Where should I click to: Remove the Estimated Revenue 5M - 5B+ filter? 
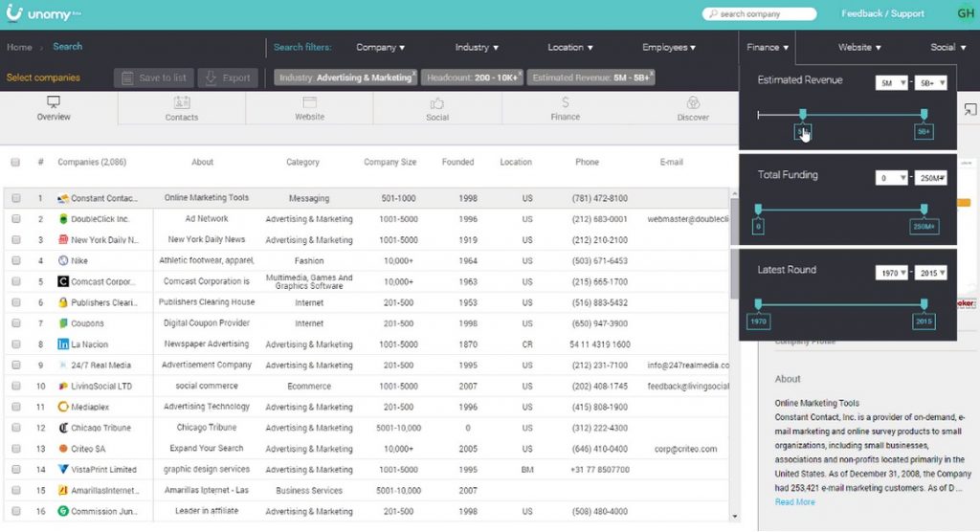coord(651,73)
